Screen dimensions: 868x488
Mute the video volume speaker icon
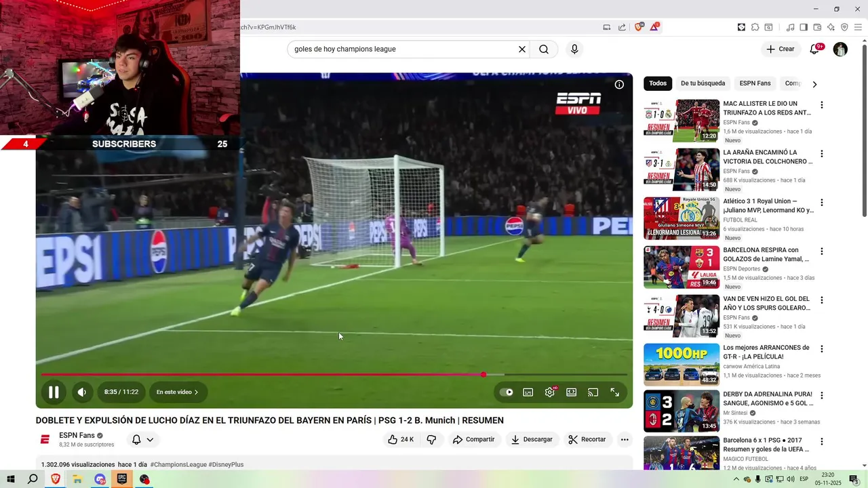81,392
